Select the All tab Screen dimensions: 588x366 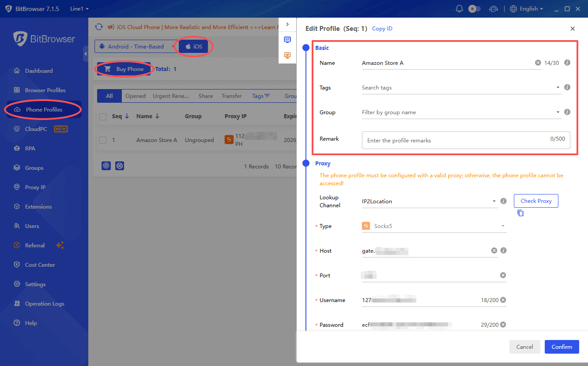coord(109,96)
